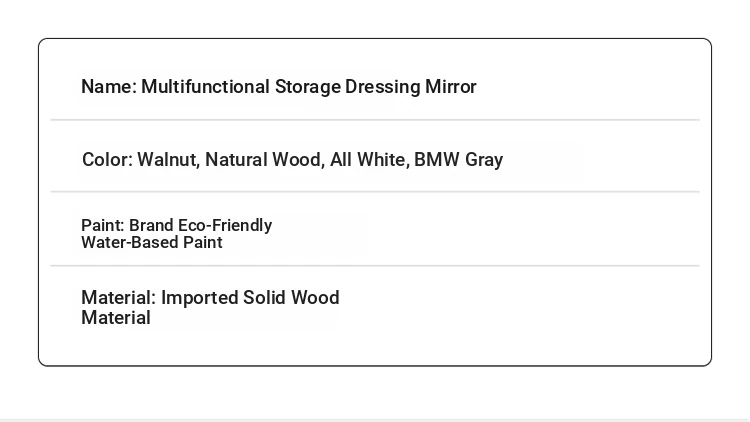This screenshot has width=750, height=422.
Task: Click the divider line below the Name row
Action: (x=375, y=120)
